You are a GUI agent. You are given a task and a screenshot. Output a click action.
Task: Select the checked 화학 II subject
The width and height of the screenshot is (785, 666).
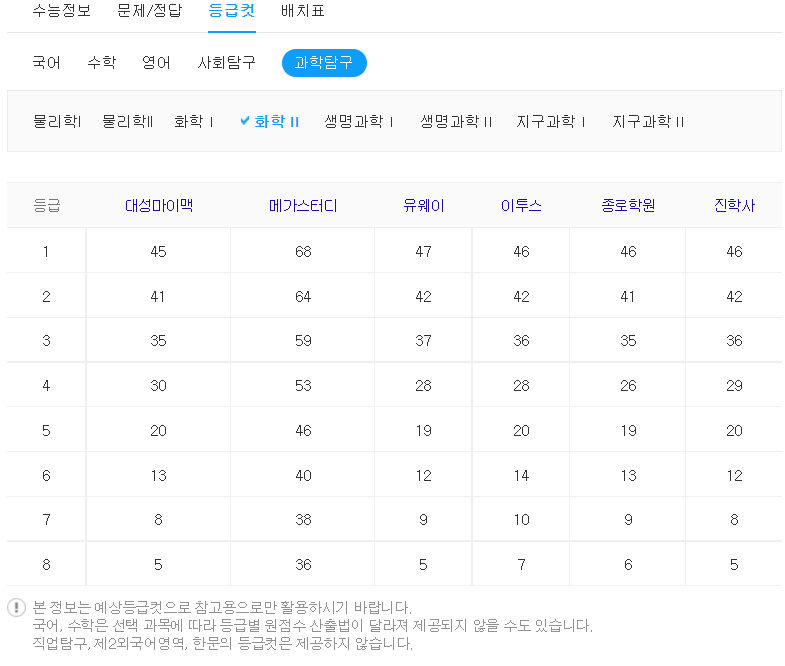276,121
